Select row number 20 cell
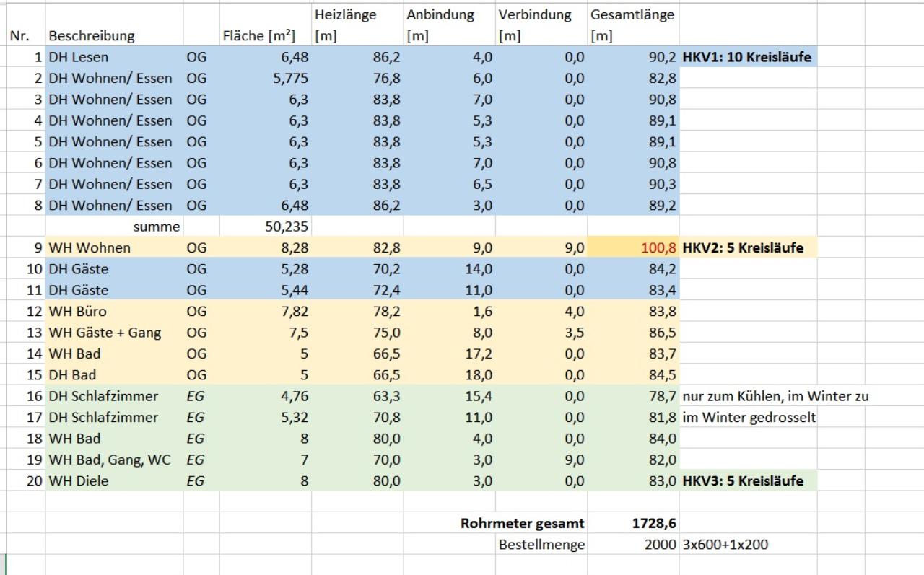The image size is (924, 575). (x=26, y=480)
